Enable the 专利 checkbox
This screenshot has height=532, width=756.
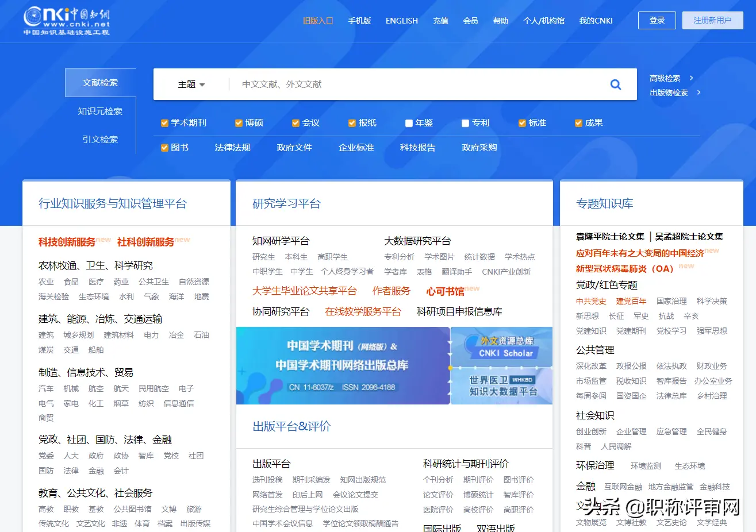(x=465, y=123)
